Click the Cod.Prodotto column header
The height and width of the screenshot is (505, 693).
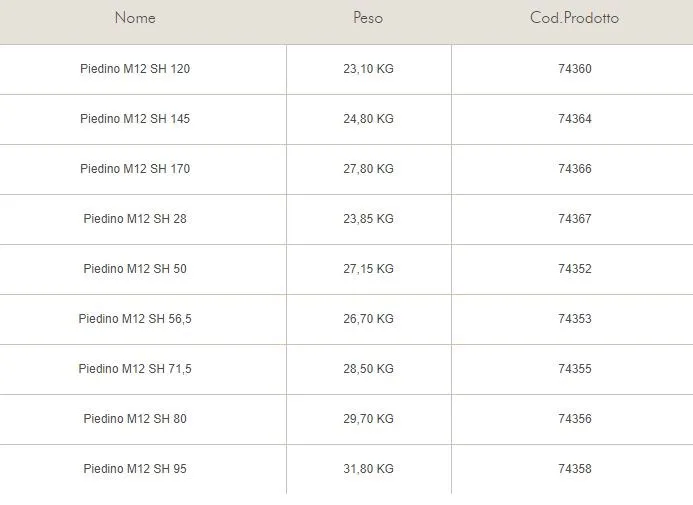[574, 18]
